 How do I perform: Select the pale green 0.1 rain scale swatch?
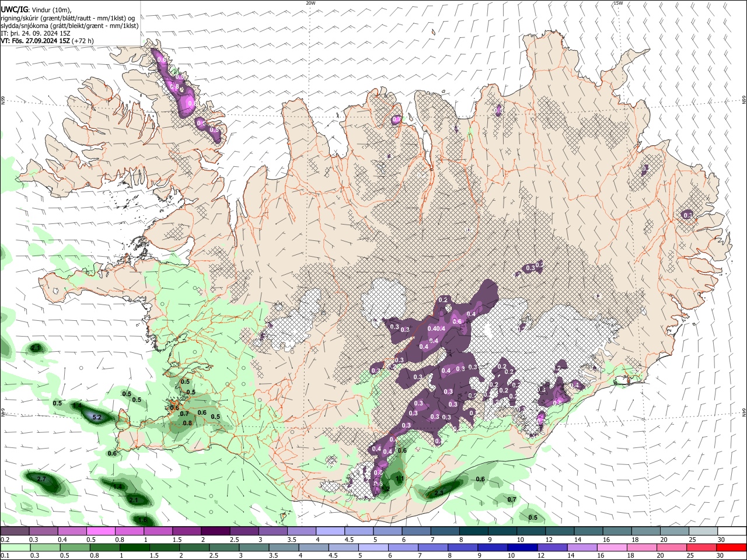[x=15, y=547]
